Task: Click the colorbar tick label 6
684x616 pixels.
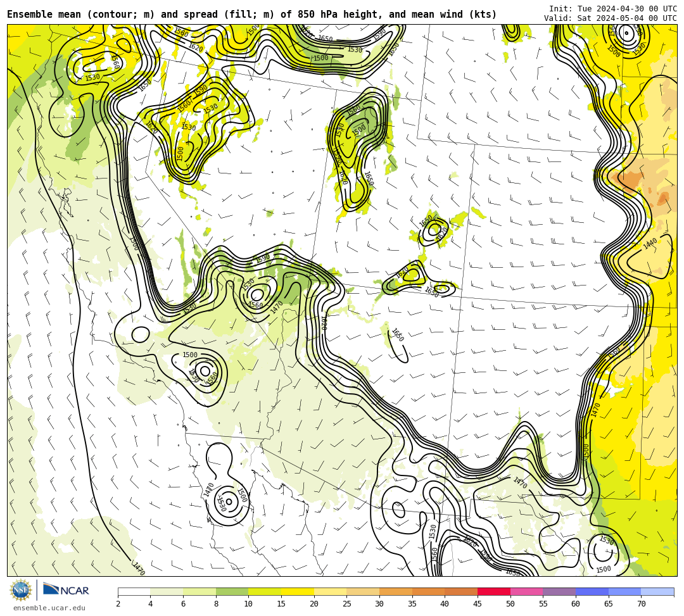Action: point(183,604)
